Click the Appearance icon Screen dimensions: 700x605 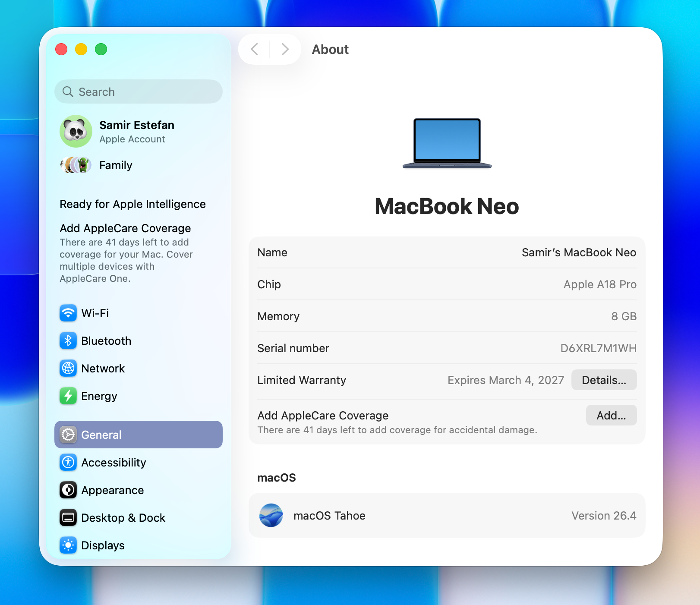tap(68, 490)
